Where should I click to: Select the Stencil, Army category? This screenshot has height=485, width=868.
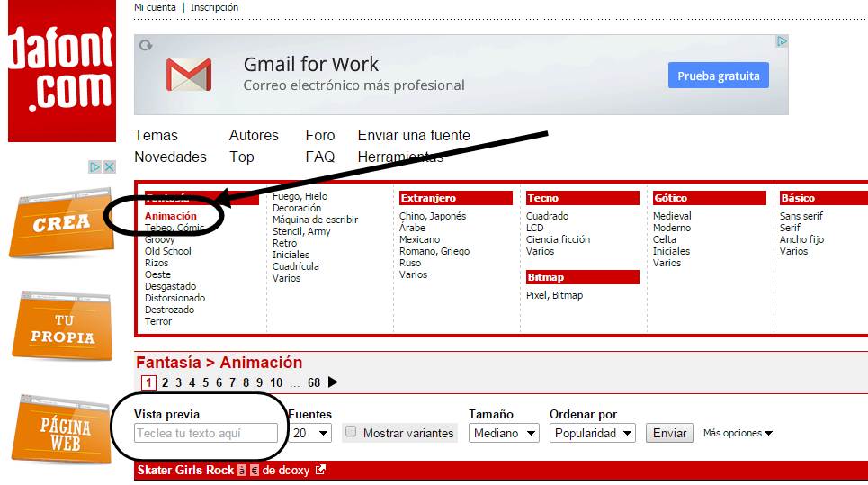tap(301, 231)
